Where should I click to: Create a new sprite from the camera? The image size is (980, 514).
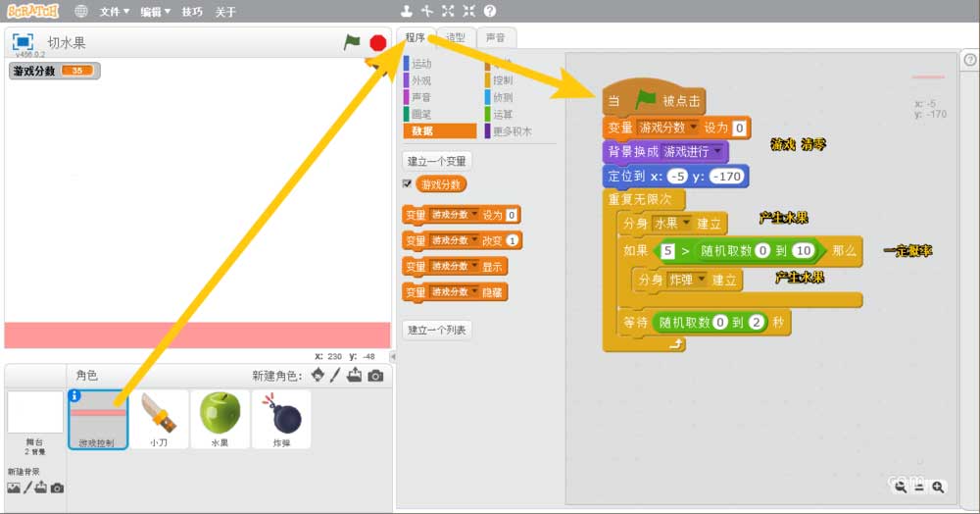coord(375,375)
